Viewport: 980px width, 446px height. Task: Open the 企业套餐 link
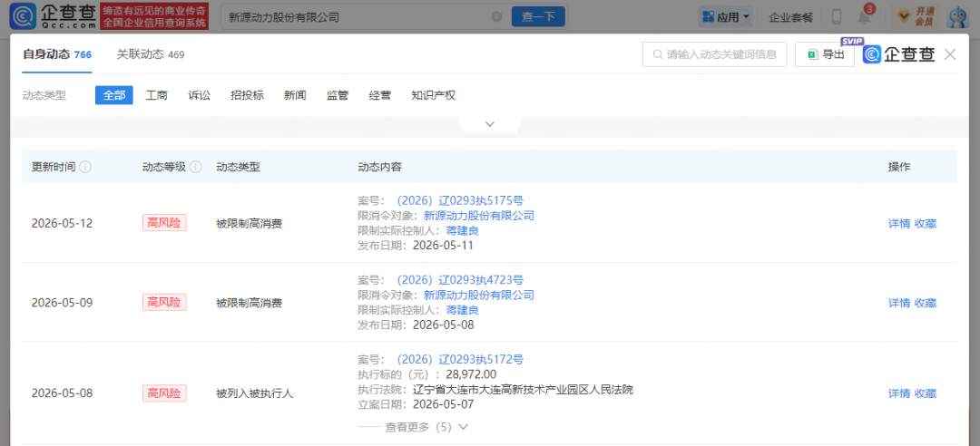pos(790,17)
